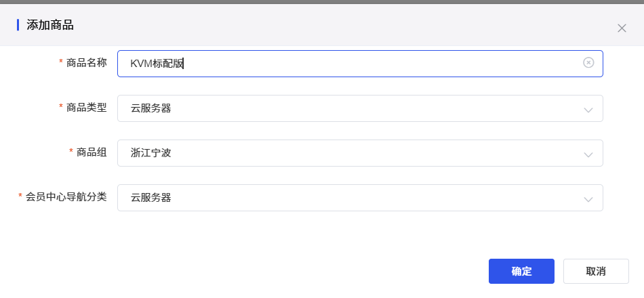The height and width of the screenshot is (298, 644).
Task: Click the 商品类型 field label
Action: [x=86, y=107]
